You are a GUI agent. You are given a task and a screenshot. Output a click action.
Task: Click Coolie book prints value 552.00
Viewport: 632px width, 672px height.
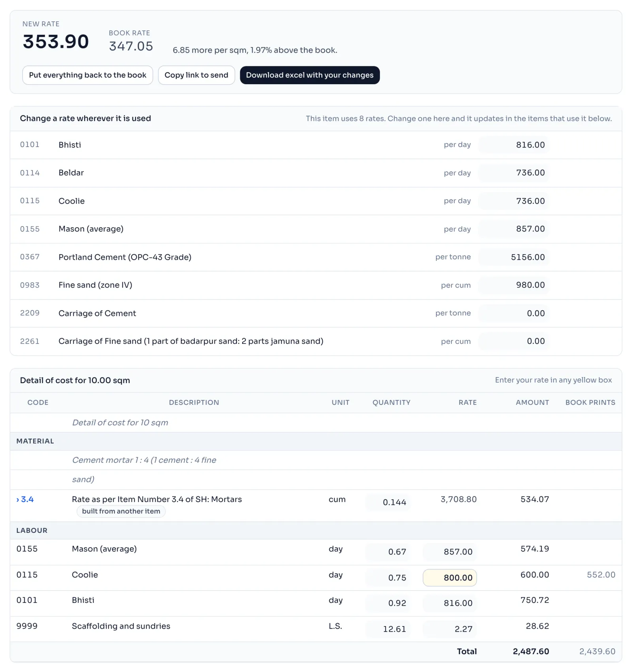[601, 575]
